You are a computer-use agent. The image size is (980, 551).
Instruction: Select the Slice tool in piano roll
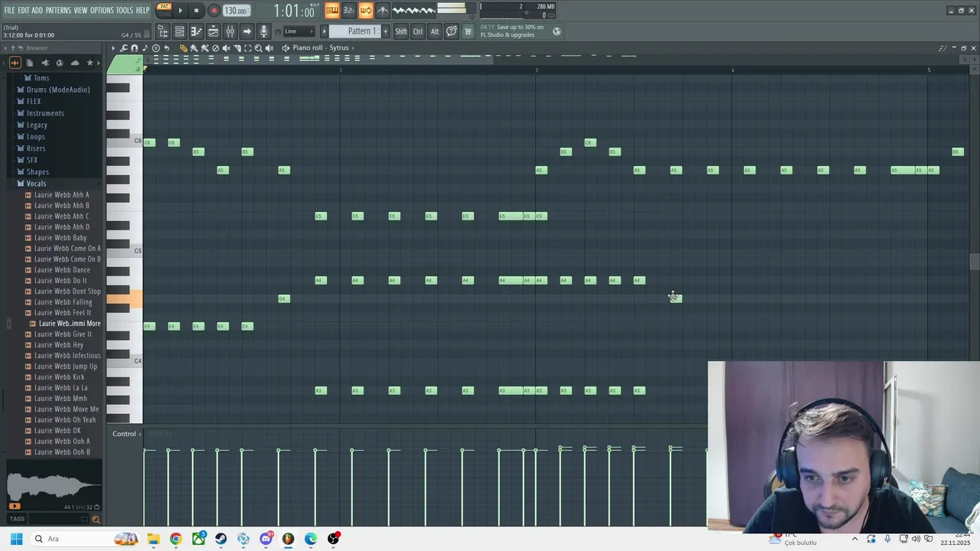pyautogui.click(x=237, y=48)
